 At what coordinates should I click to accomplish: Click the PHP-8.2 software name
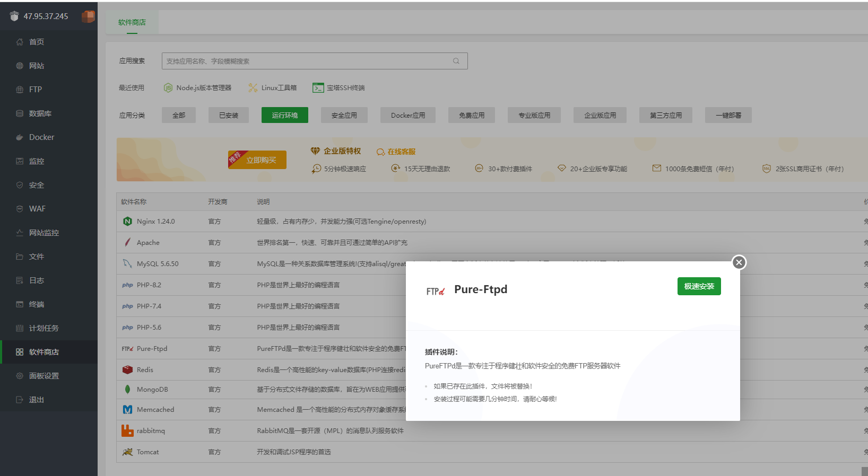pos(149,285)
